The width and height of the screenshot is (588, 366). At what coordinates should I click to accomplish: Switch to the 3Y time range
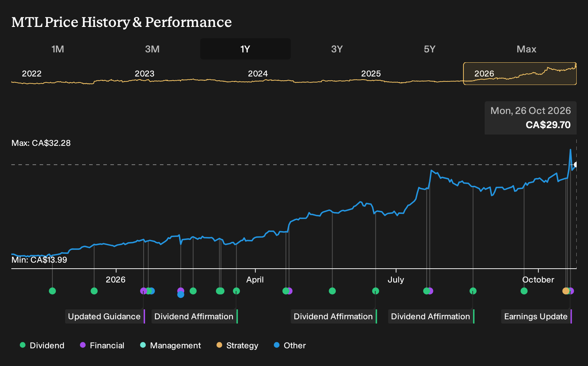coord(337,49)
